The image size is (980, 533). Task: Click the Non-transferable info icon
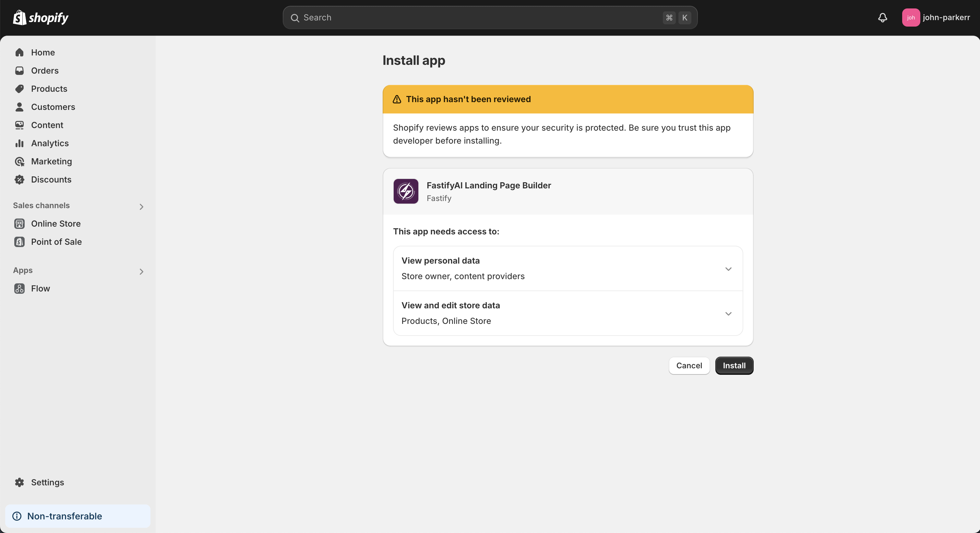(17, 516)
